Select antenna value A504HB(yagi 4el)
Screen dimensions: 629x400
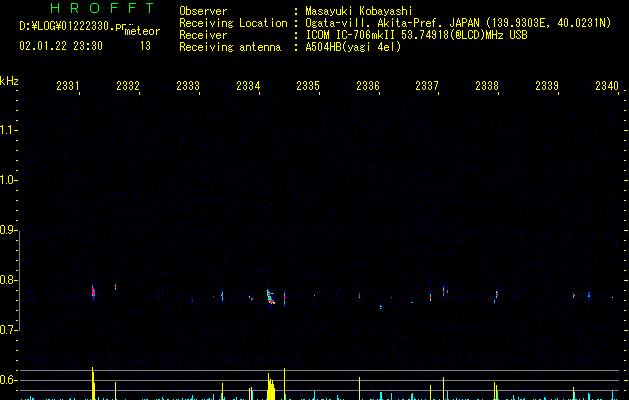[x=353, y=47]
